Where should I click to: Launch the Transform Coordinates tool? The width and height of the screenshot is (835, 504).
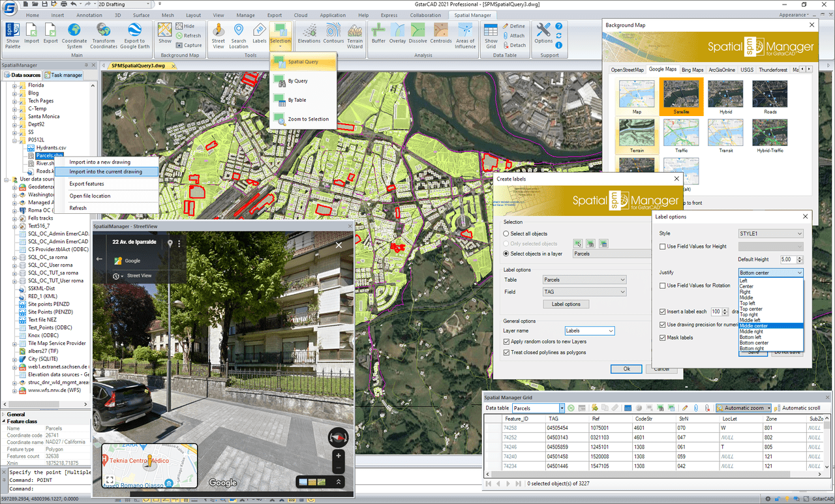pos(103,35)
